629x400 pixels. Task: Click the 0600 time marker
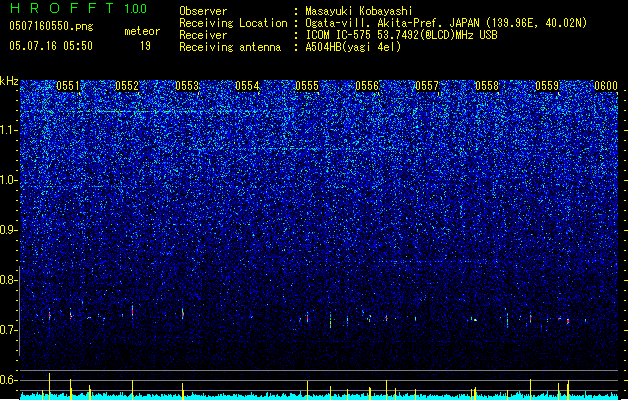[606, 86]
